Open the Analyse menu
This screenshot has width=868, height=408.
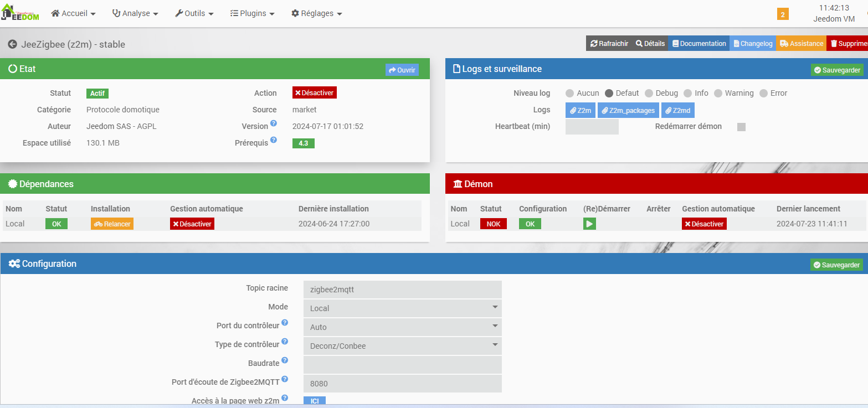click(x=135, y=13)
